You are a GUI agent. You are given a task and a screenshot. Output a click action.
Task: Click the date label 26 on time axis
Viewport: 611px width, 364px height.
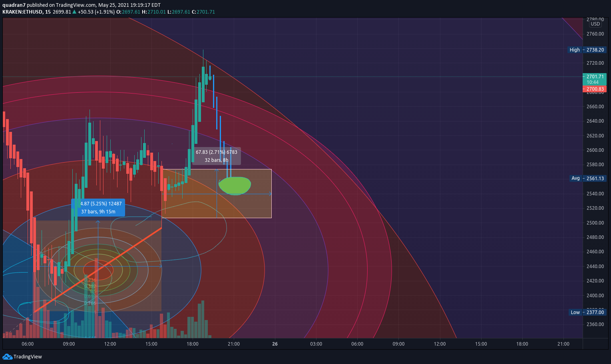click(275, 344)
